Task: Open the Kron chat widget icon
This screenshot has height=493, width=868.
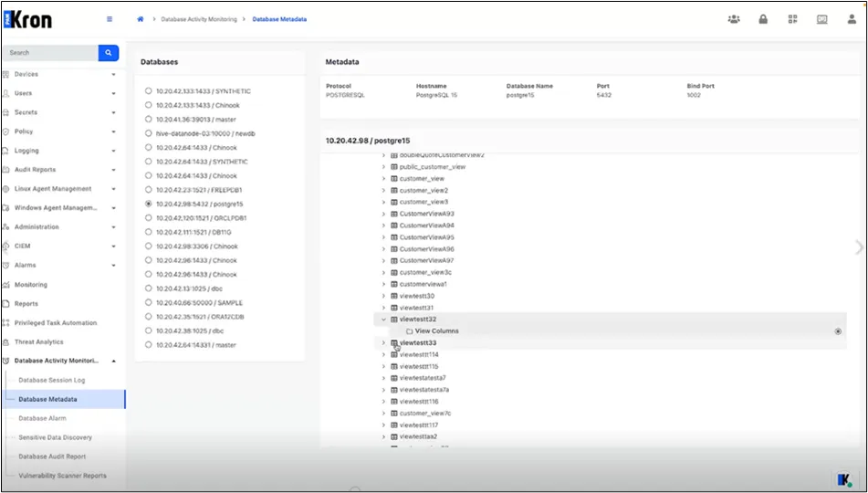Action: point(844,479)
